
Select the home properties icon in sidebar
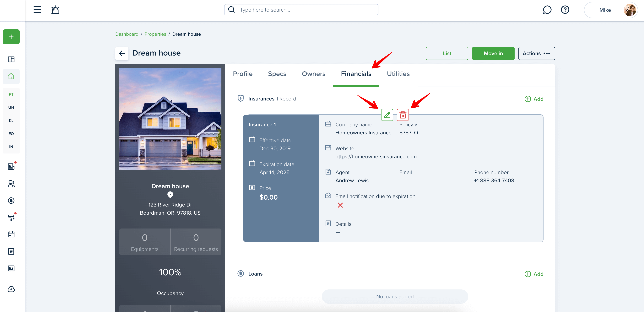pos(11,76)
